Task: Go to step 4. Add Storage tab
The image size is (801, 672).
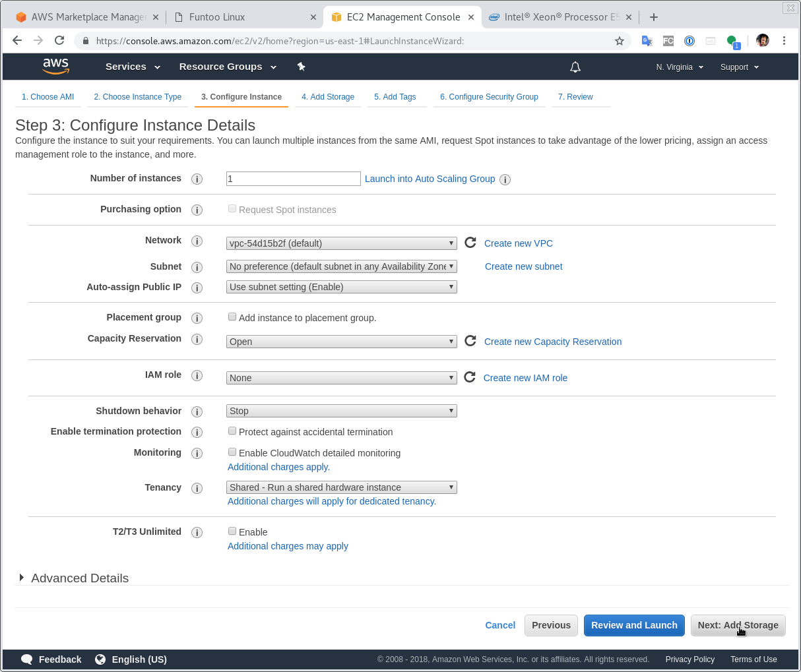Action: 328,97
